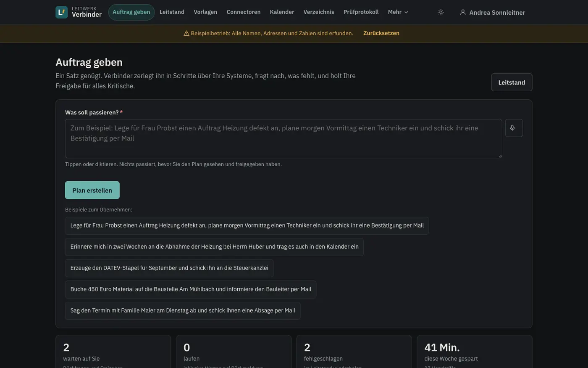Click the Tippen oder diktieren hint text
The width and height of the screenshot is (588, 368).
tap(173, 164)
